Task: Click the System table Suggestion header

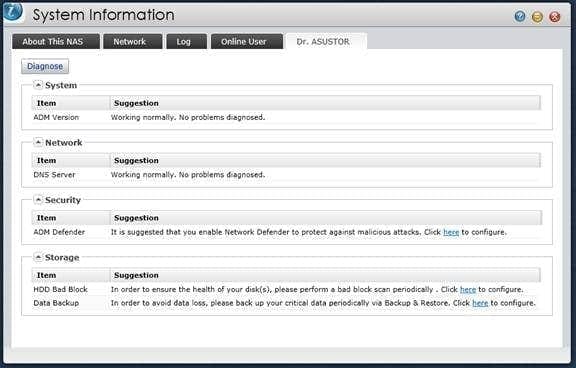Action: [x=325, y=103]
